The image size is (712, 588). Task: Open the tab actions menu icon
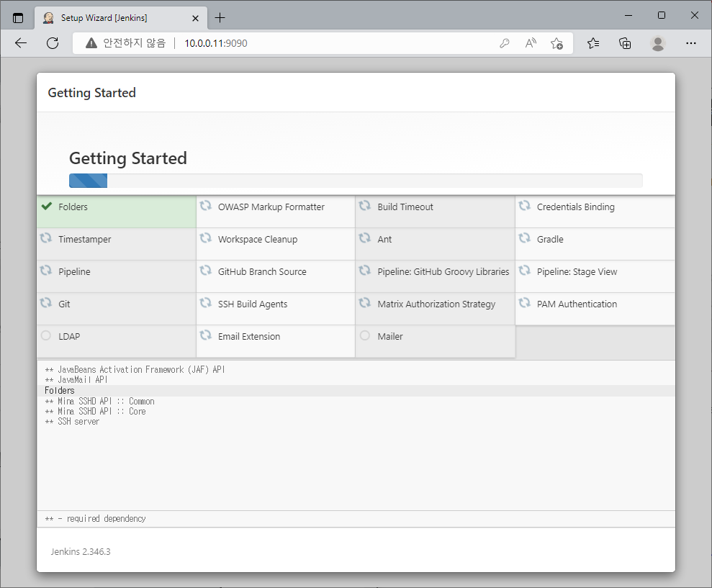18,18
